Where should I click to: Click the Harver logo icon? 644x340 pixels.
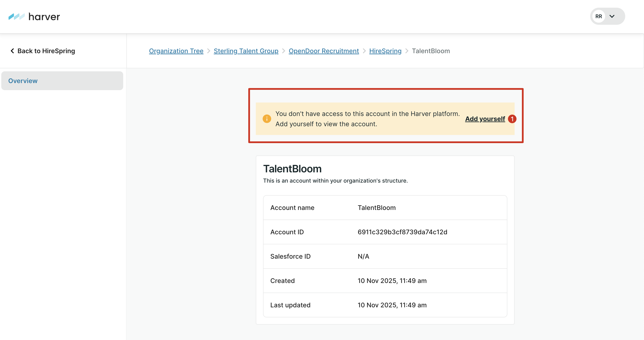[x=16, y=16]
